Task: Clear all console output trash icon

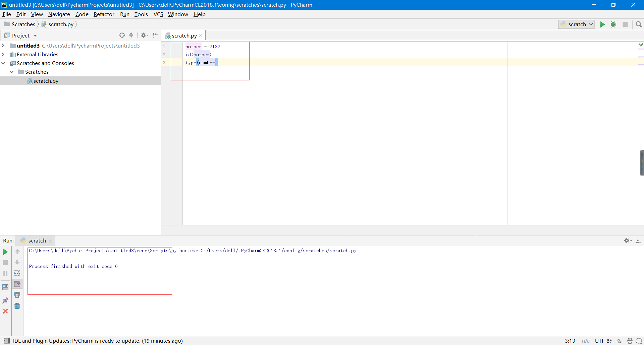Action: tap(17, 306)
